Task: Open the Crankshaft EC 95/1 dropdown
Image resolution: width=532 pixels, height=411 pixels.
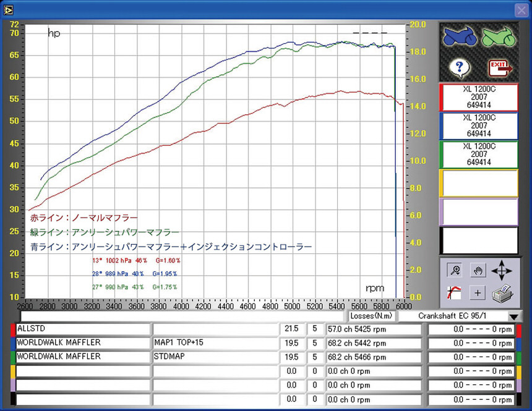Action: coord(512,316)
